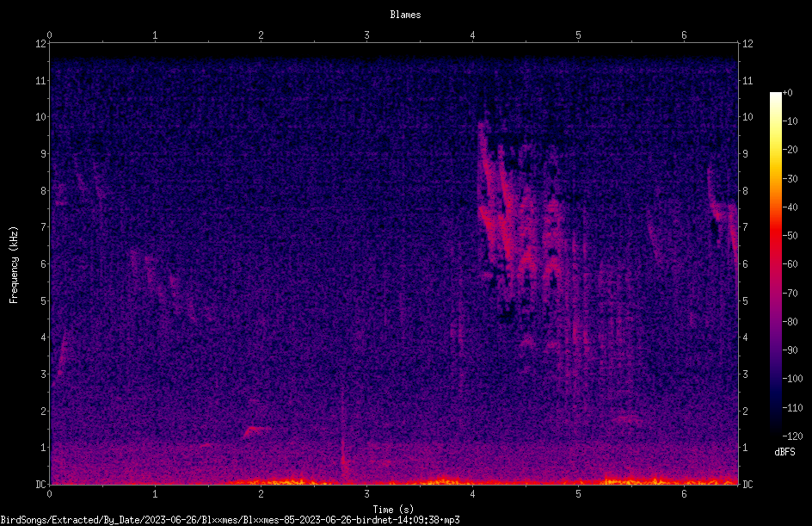Click the "8" tick on left frequency axis
812x526 pixels.
point(44,191)
